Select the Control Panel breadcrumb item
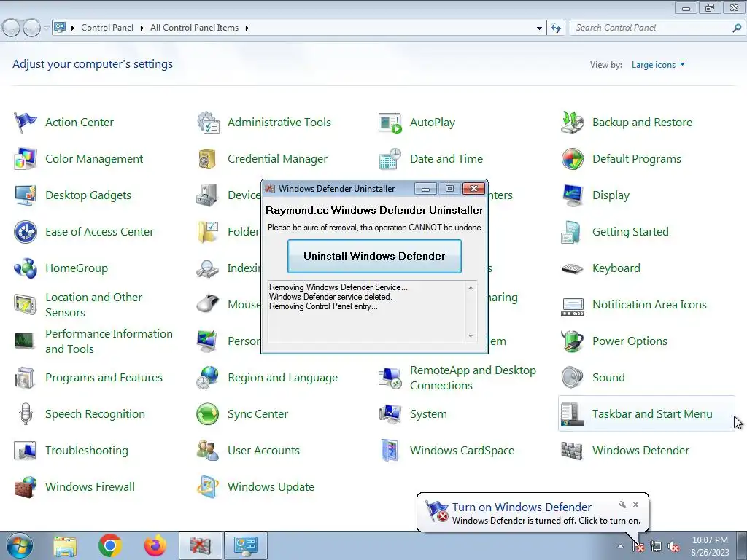The image size is (747, 560). (x=107, y=28)
